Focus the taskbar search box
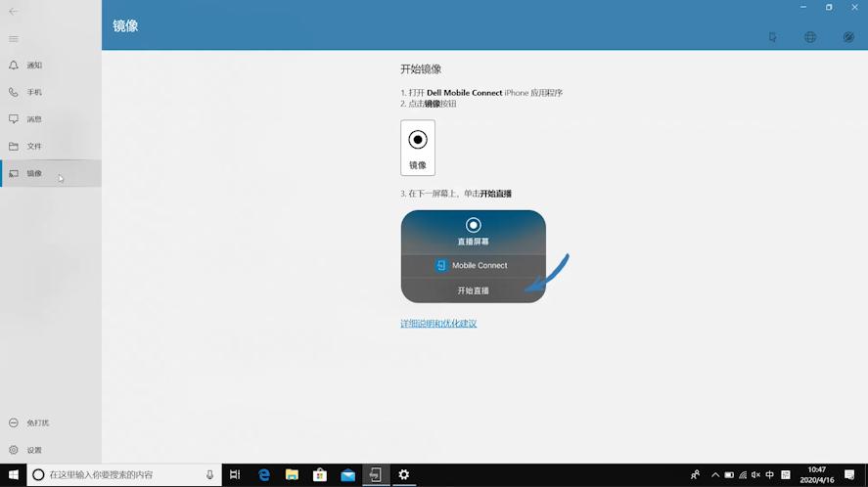The width and height of the screenshot is (868, 487). coord(124,475)
